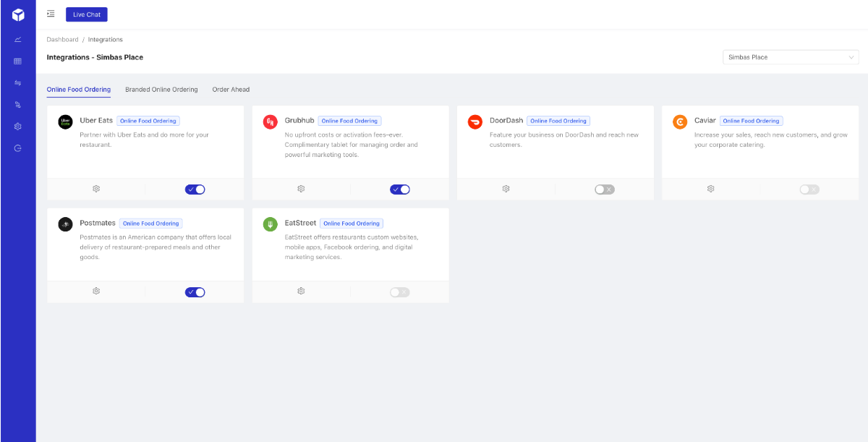The height and width of the screenshot is (442, 868).
Task: Click DoorDash Online Food Ordering tag
Action: click(558, 121)
